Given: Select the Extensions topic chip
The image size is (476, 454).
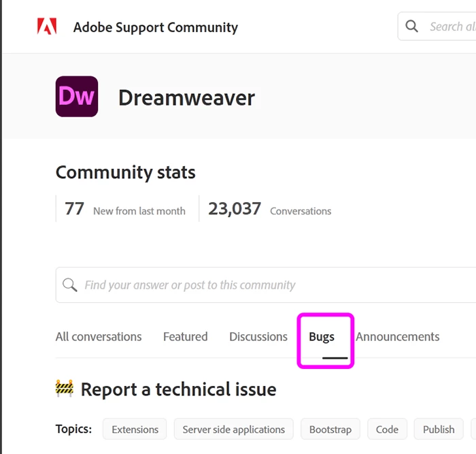Looking at the screenshot, I should [135, 429].
